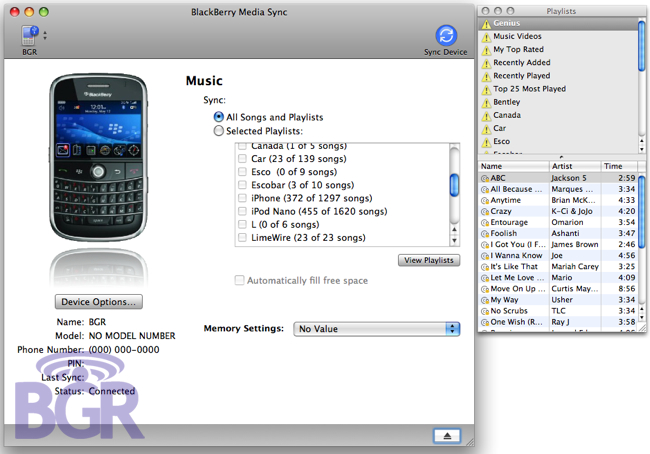Click the eject button at bottom
Screen dimensions: 650x454
pos(447,436)
